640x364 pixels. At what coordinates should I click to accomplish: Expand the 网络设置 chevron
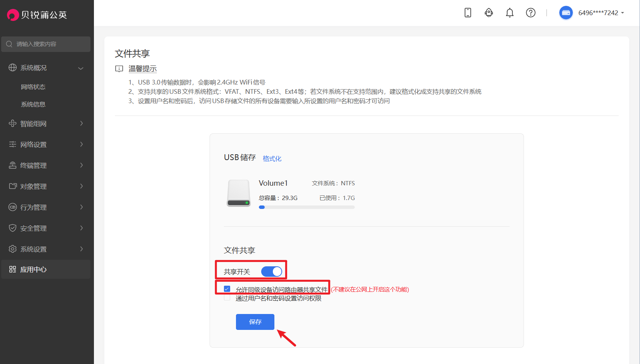(x=82, y=144)
